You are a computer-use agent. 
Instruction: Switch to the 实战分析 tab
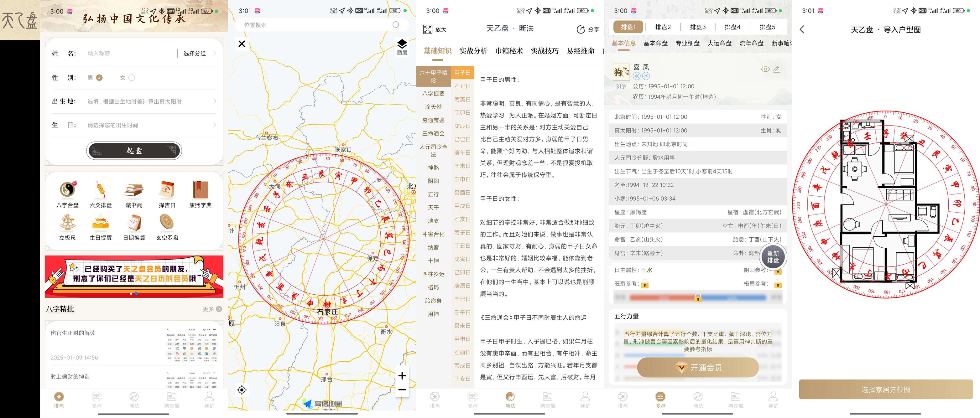(x=473, y=51)
